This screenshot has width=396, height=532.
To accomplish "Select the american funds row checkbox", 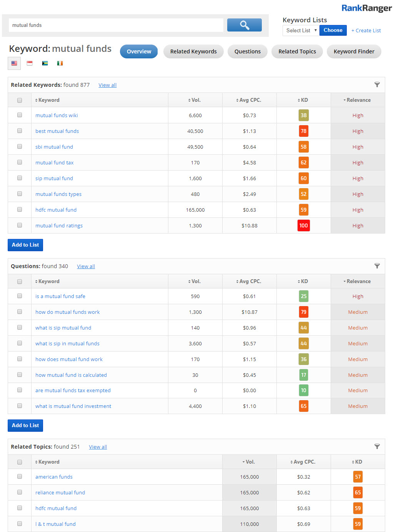I will [20, 477].
